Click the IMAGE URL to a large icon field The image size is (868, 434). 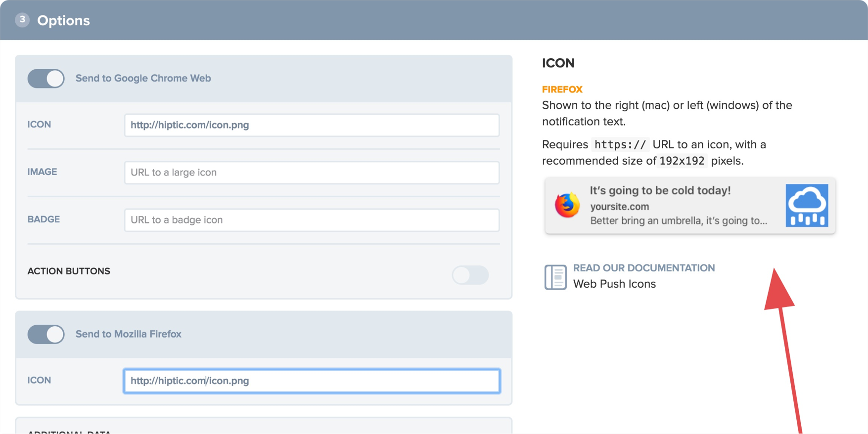pos(312,173)
